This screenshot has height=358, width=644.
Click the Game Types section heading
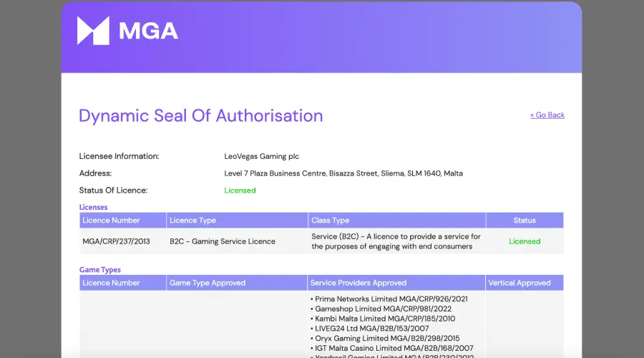[x=99, y=270]
